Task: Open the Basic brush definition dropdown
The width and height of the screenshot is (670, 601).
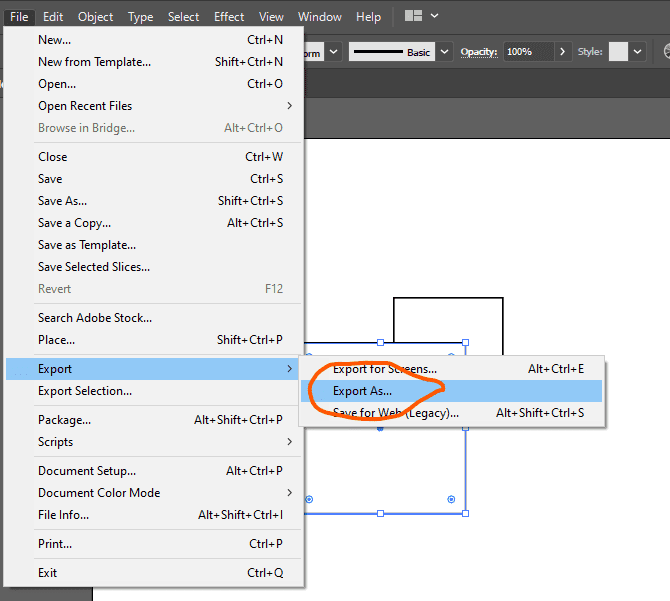Action: tap(444, 52)
